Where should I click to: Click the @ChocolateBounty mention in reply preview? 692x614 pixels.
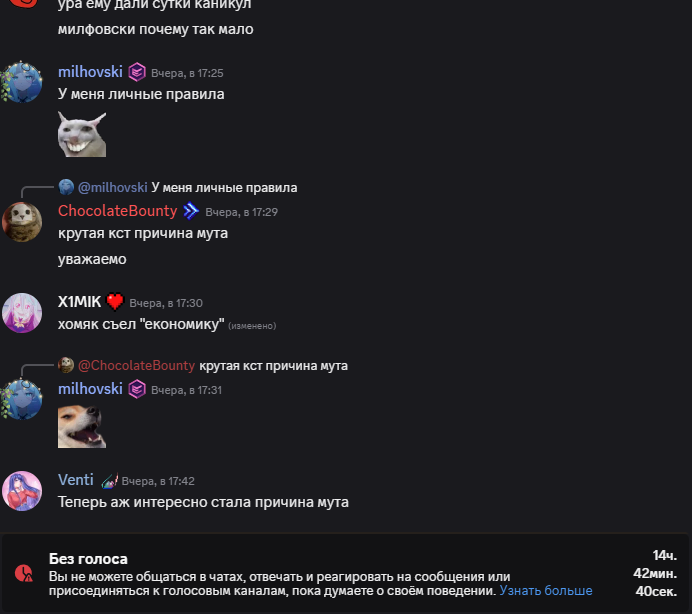pos(136,365)
